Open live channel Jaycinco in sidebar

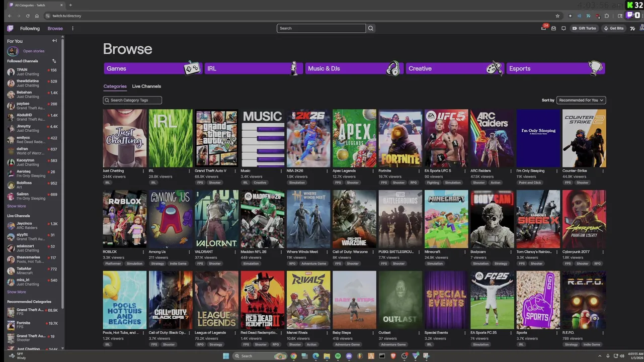coord(33,226)
